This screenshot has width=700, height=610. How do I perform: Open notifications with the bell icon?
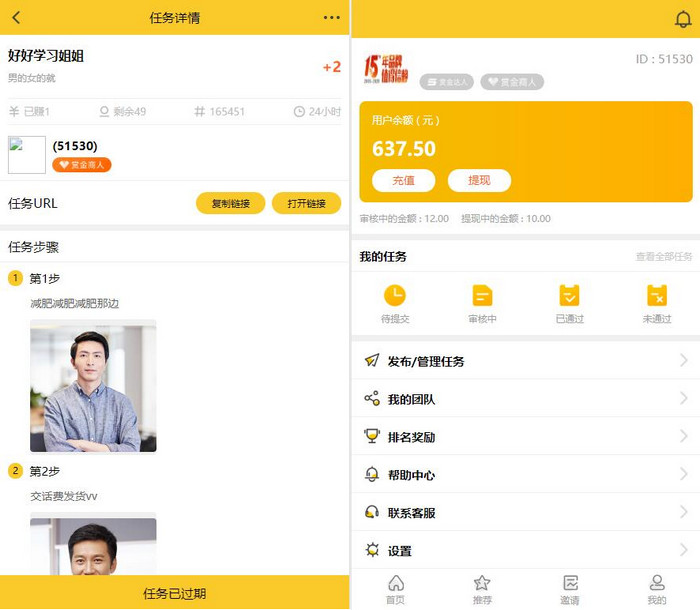click(683, 20)
